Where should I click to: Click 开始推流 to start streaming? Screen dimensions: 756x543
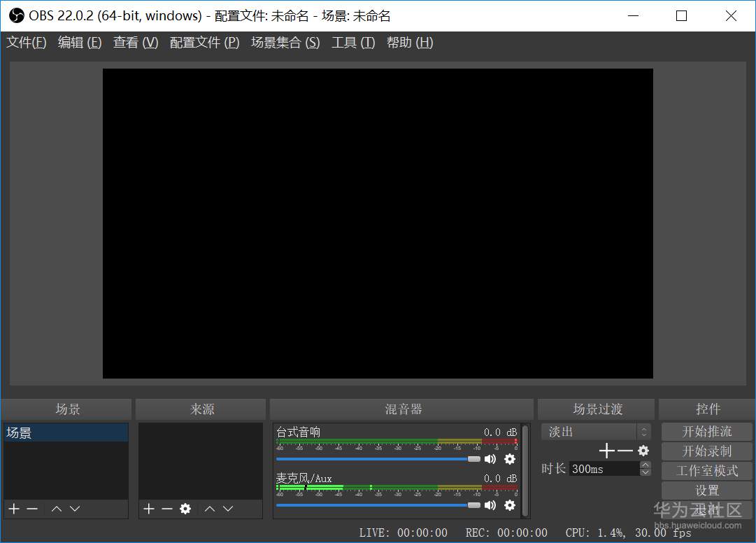point(706,431)
